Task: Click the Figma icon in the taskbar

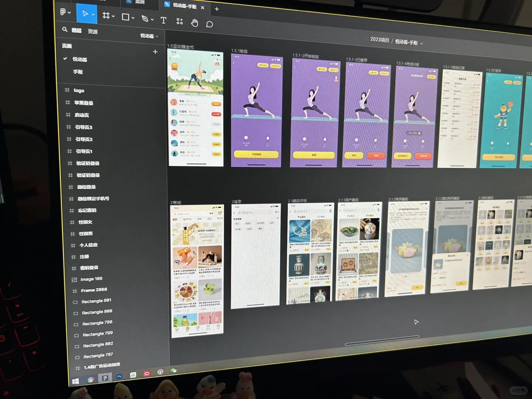Action: click(105, 378)
